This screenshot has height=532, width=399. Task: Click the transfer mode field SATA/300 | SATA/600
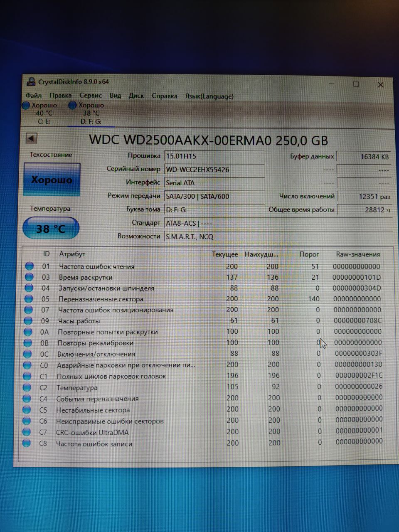click(214, 196)
